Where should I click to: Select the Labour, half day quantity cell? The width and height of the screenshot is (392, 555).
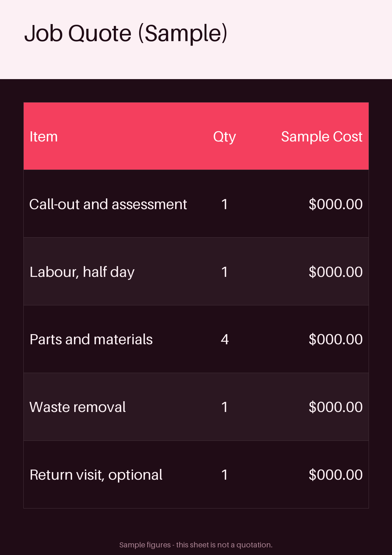click(x=224, y=272)
